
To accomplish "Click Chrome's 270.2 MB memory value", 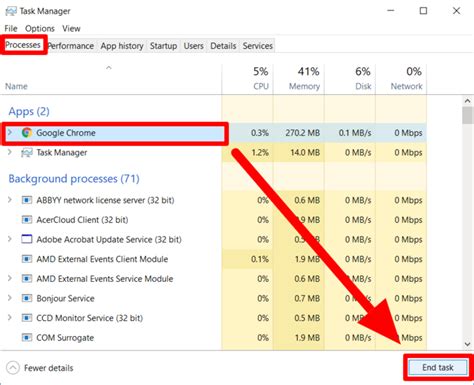I will point(303,133).
